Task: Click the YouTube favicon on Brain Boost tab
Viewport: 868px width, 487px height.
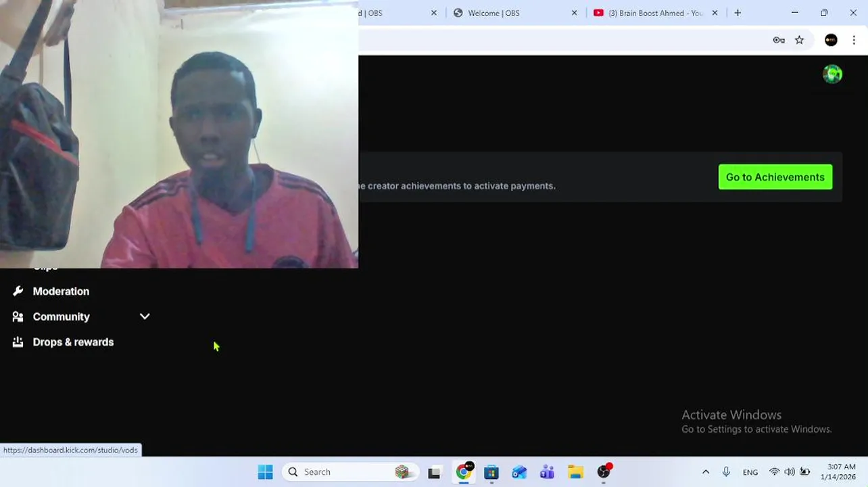Action: 598,13
